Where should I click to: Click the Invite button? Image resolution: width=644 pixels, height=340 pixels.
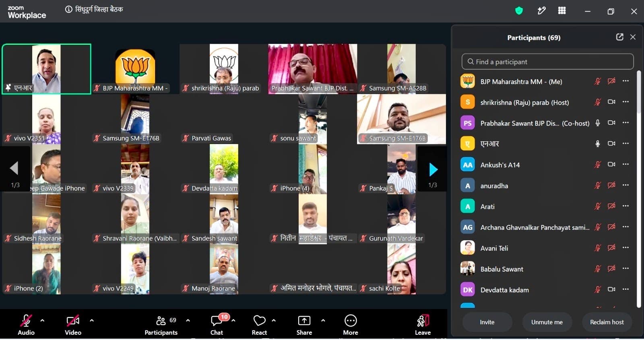coord(487,322)
